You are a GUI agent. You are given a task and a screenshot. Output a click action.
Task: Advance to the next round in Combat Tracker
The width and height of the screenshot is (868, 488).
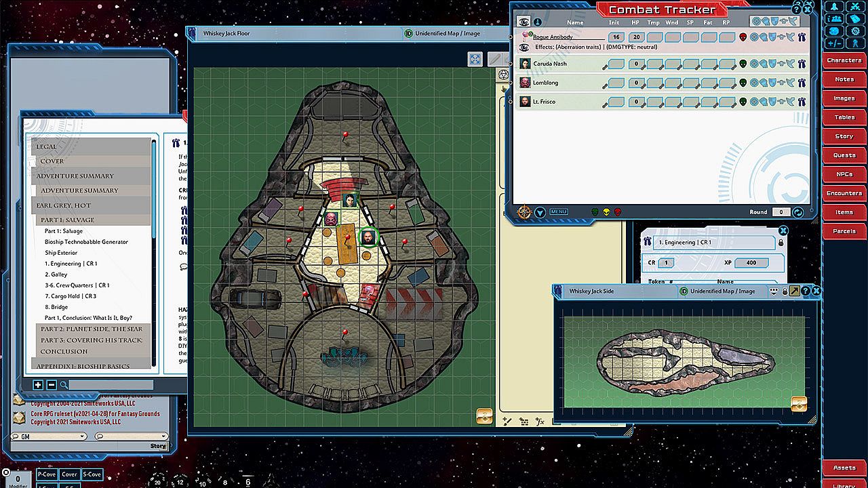[798, 212]
